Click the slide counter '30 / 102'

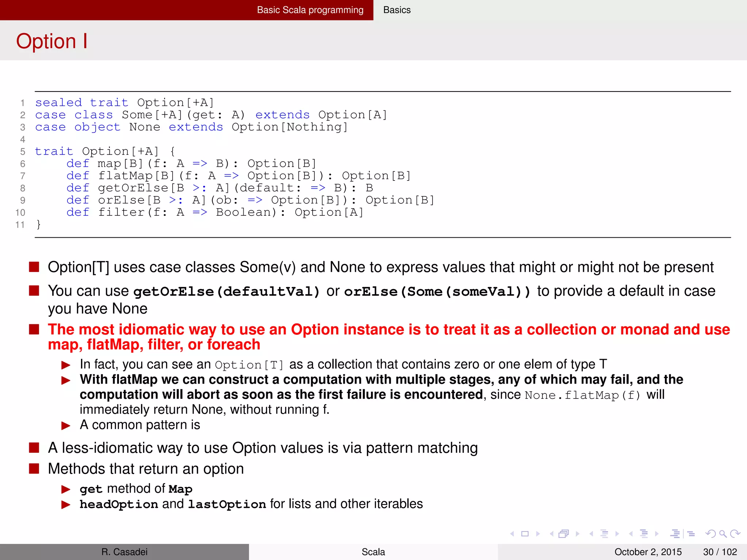pos(720,552)
